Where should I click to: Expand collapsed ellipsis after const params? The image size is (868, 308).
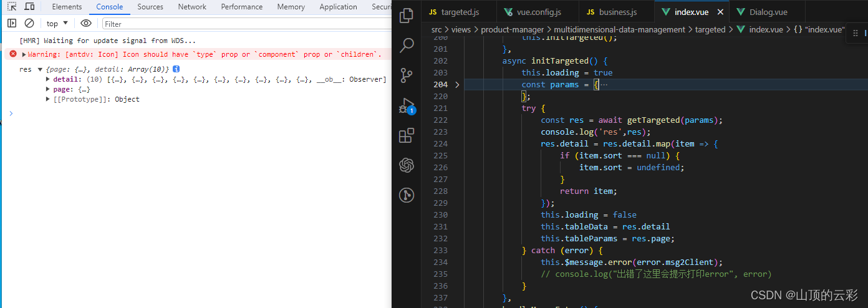tap(604, 84)
